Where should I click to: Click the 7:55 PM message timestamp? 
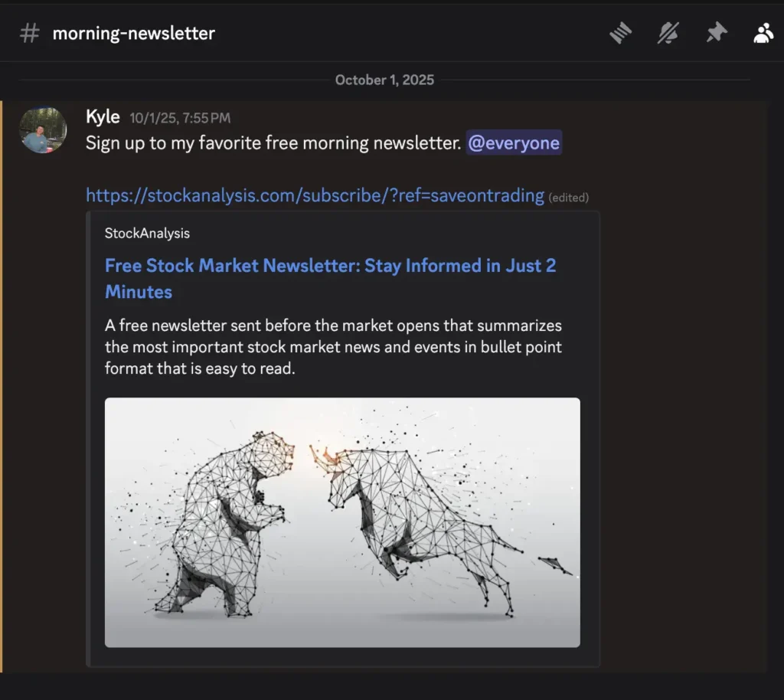click(x=180, y=118)
